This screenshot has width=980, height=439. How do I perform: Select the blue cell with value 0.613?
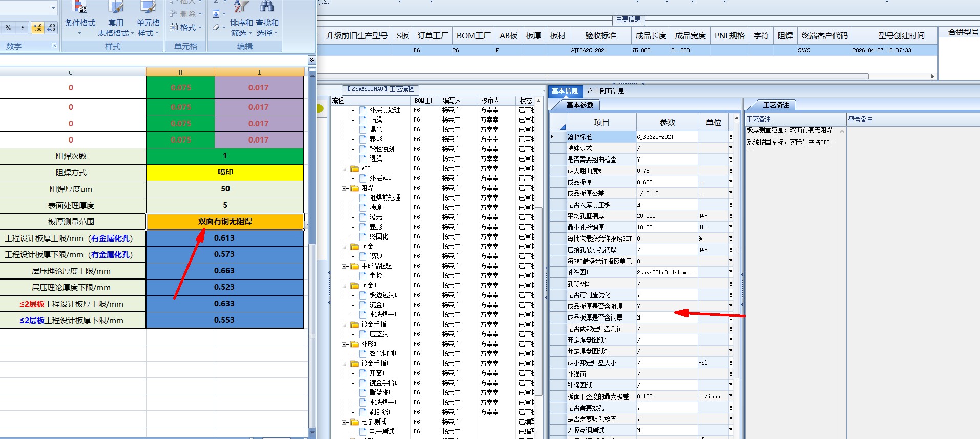(x=225, y=238)
